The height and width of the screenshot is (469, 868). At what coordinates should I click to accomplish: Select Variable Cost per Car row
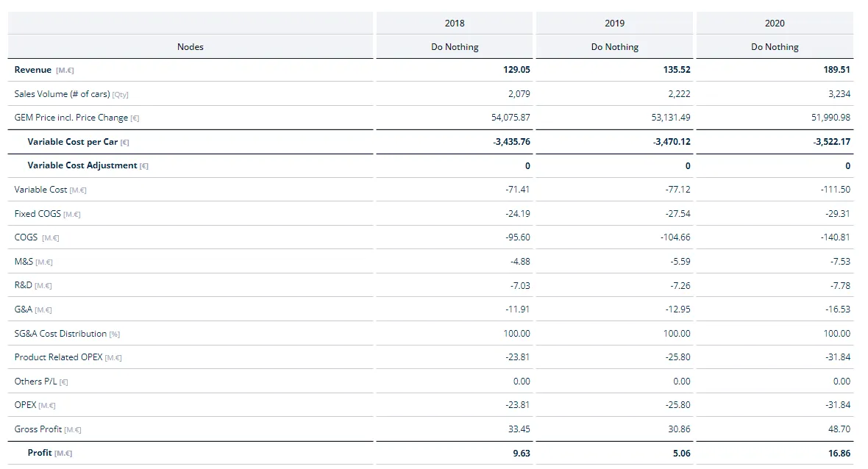pos(430,142)
